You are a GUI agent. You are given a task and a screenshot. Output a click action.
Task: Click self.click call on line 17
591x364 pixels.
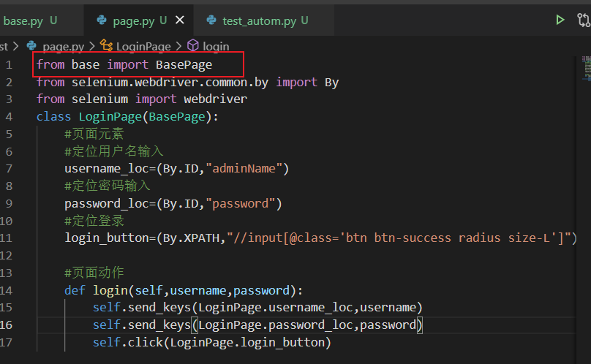[x=128, y=343]
